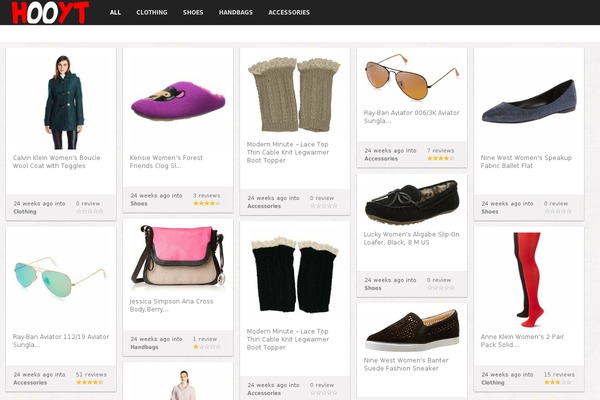Open the black Lucky moccasin loafer image
The width and height of the screenshot is (600, 400).
412,202
